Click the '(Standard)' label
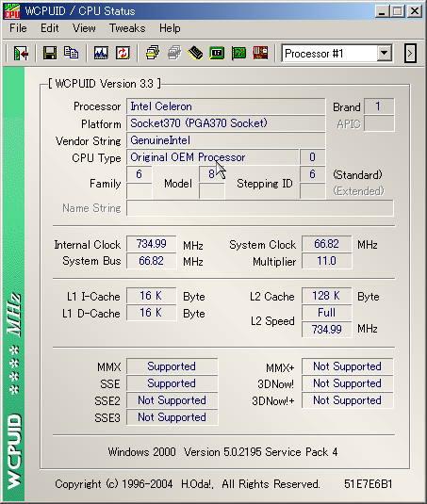Screen dimensions: 427x504 [x=358, y=175]
